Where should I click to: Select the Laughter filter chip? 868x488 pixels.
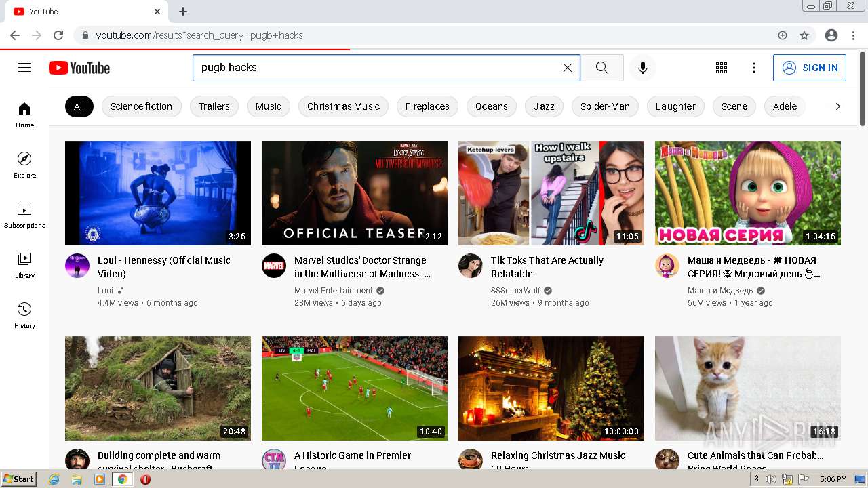[675, 106]
